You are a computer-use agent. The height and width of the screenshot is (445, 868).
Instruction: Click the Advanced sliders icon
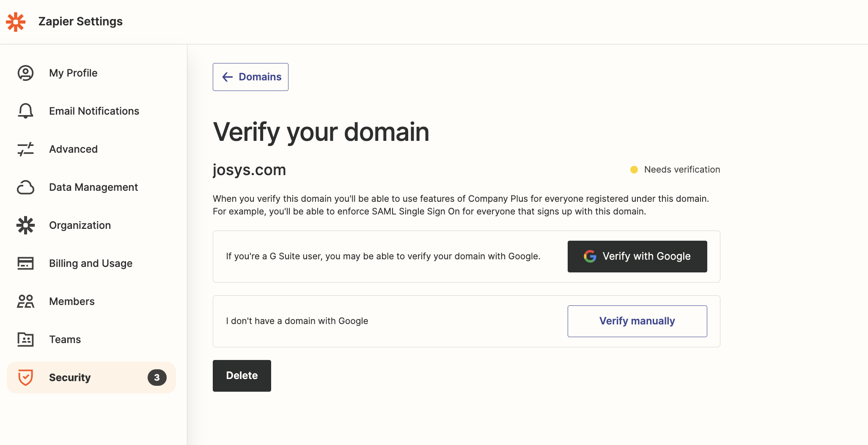coord(25,149)
